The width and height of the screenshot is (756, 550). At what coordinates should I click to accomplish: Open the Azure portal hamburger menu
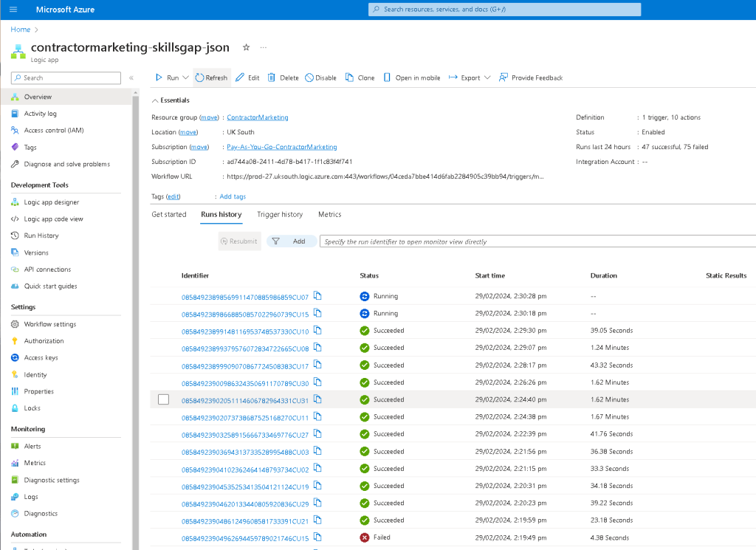point(13,9)
